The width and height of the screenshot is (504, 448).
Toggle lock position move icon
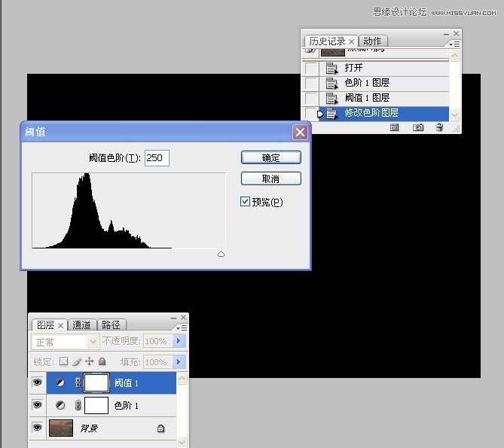tap(90, 361)
